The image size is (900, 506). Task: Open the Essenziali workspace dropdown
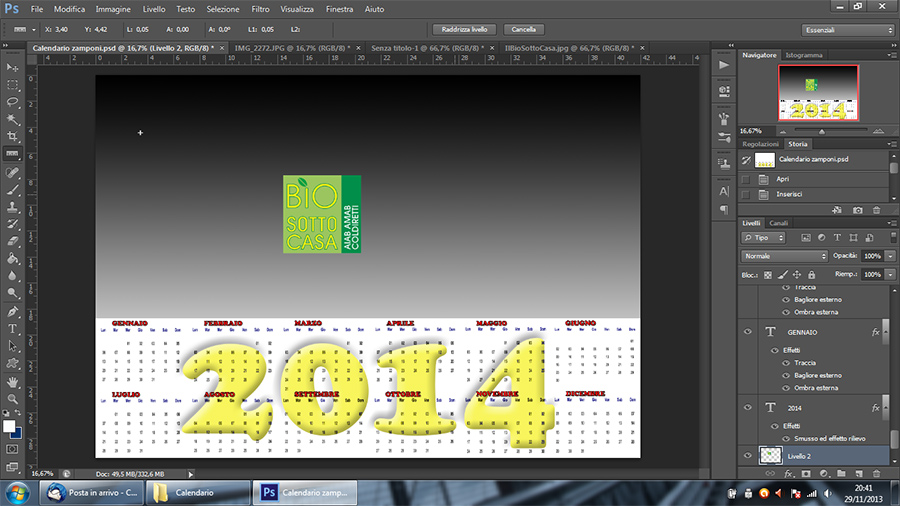tap(848, 30)
